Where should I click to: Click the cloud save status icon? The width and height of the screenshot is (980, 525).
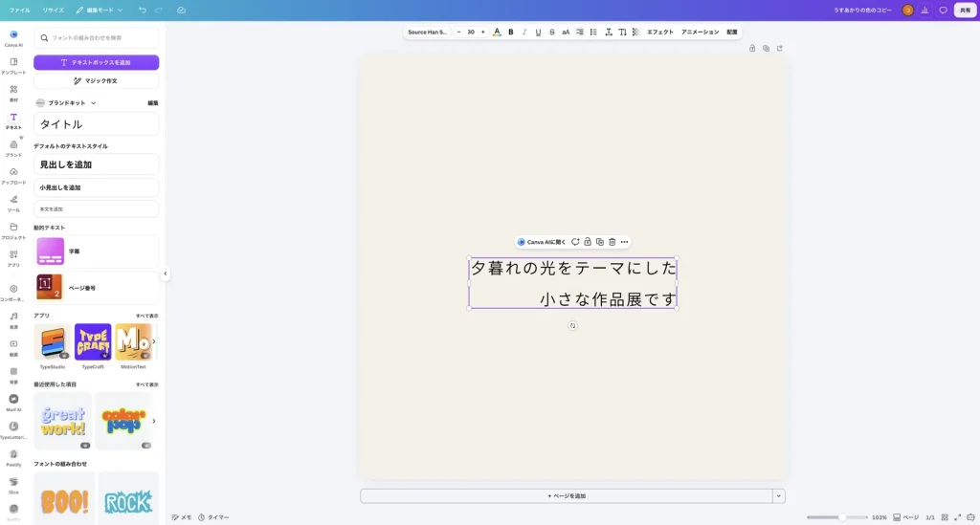181,10
